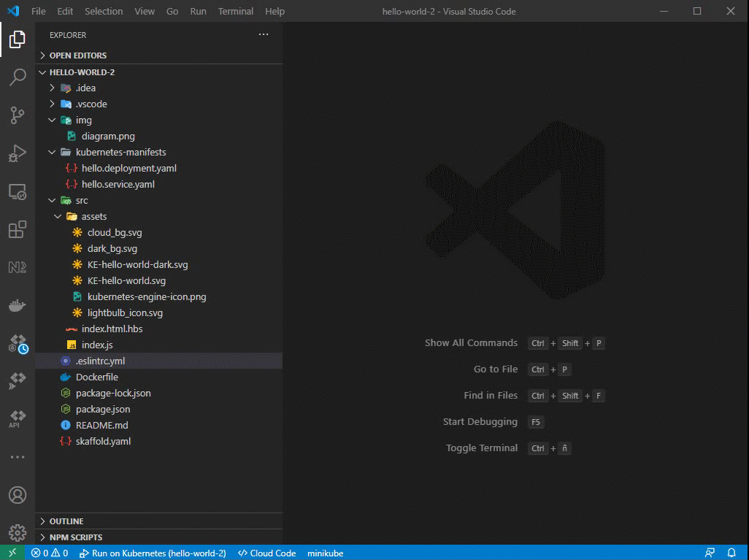Viewport: 749px width, 560px height.
Task: Expand the .vscode folder
Action: click(158, 104)
